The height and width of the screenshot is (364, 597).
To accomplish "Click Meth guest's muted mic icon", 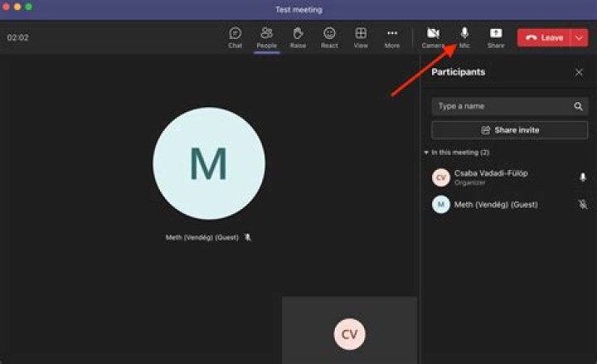I will [x=582, y=204].
